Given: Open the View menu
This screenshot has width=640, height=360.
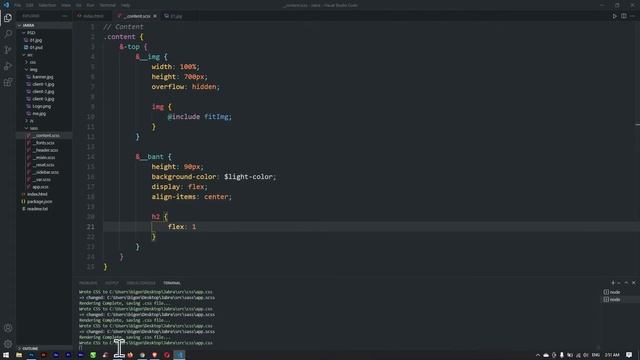Looking at the screenshot, I should [66, 5].
